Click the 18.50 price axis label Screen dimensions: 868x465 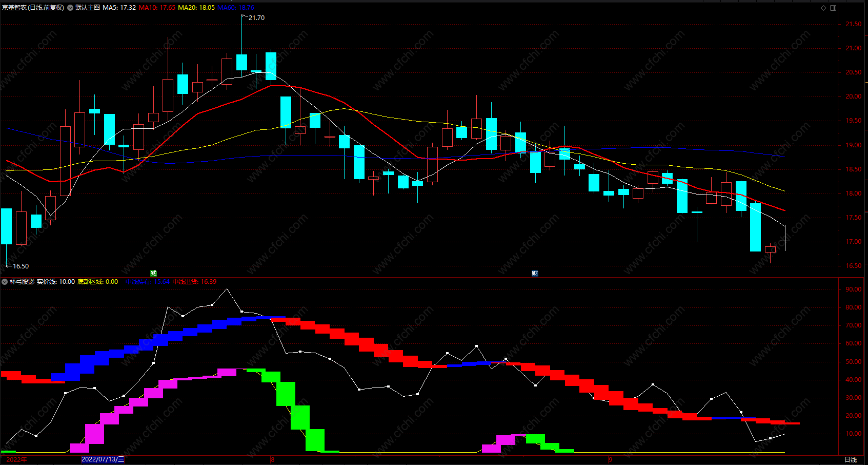(853, 169)
